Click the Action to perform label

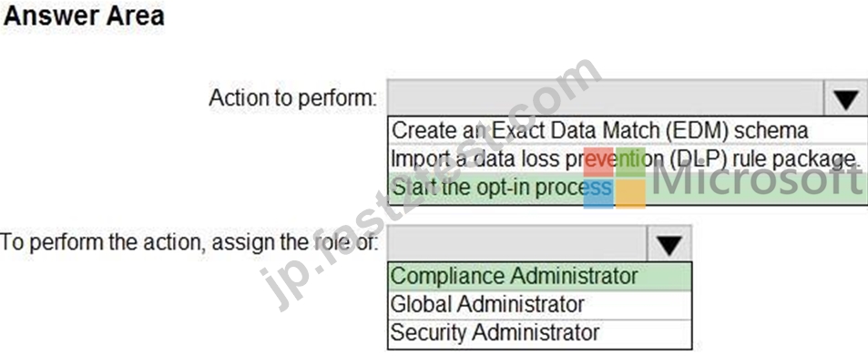pyautogui.click(x=293, y=98)
